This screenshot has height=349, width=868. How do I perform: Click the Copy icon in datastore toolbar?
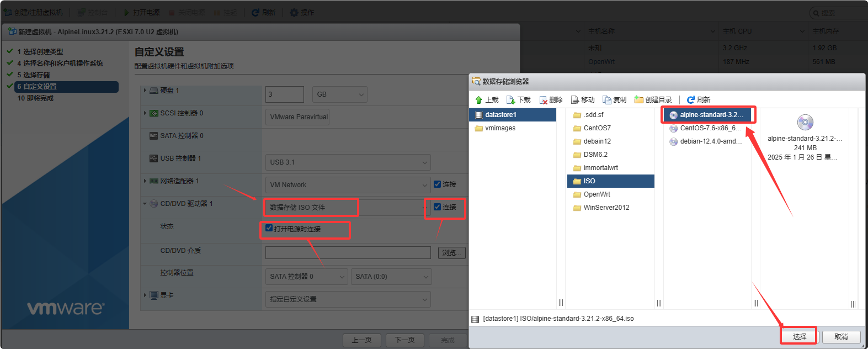[607, 100]
